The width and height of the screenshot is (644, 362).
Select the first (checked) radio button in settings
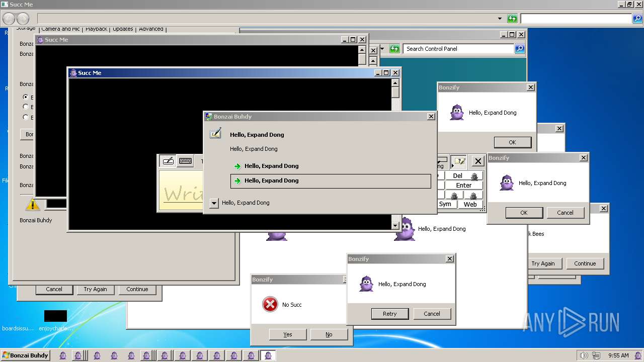(26, 97)
